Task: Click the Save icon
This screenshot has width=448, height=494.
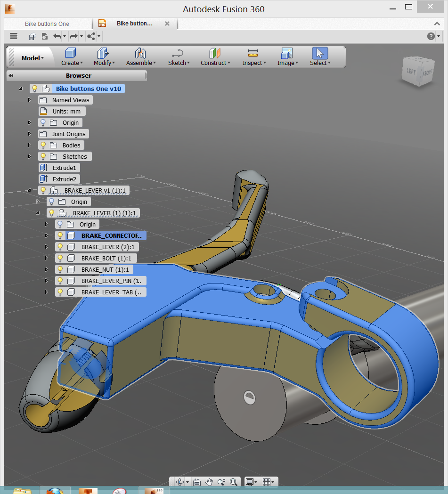Action: coord(32,37)
